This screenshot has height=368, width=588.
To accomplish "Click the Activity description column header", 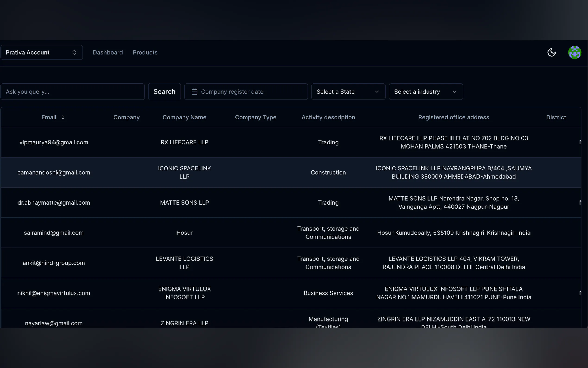I will (328, 117).
